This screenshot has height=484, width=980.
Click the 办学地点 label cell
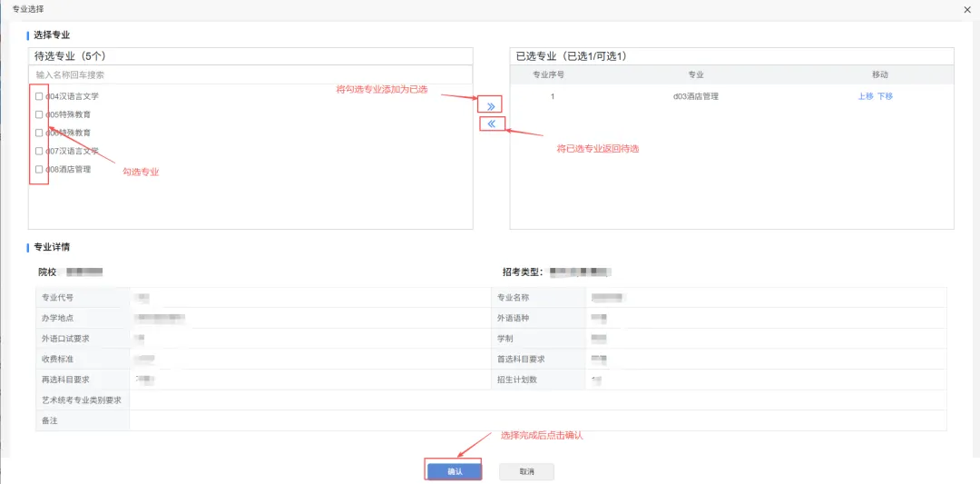[x=83, y=319]
